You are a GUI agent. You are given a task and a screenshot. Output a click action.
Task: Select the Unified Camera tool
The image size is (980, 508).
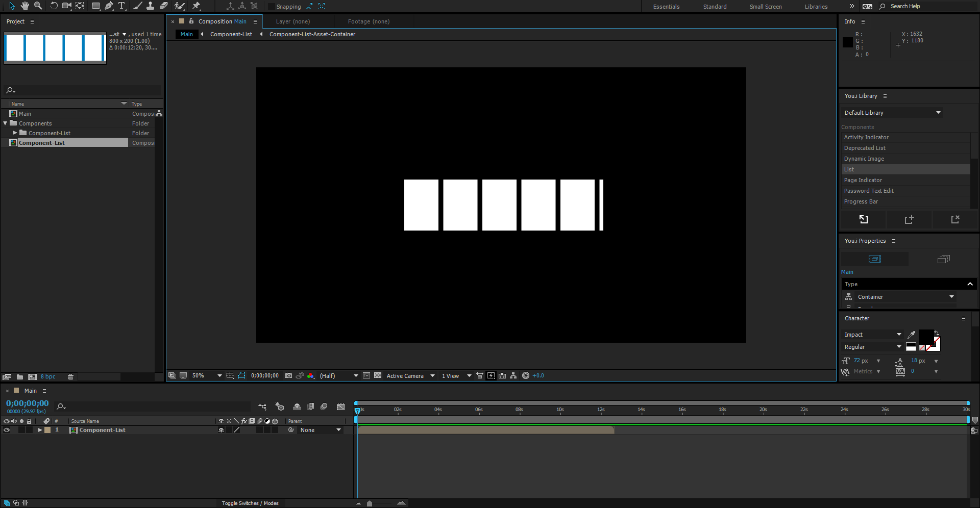coord(67,6)
